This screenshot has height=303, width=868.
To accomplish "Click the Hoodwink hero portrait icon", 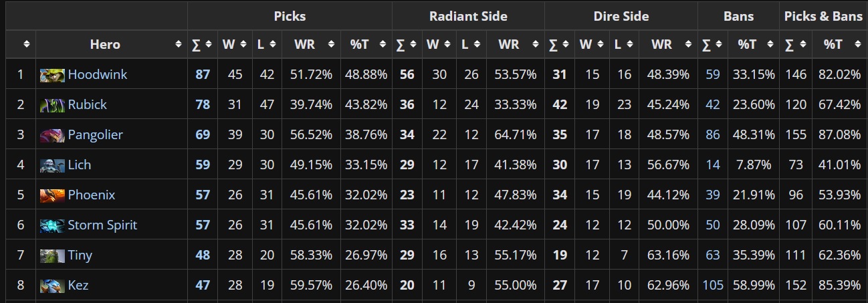I will (x=52, y=74).
